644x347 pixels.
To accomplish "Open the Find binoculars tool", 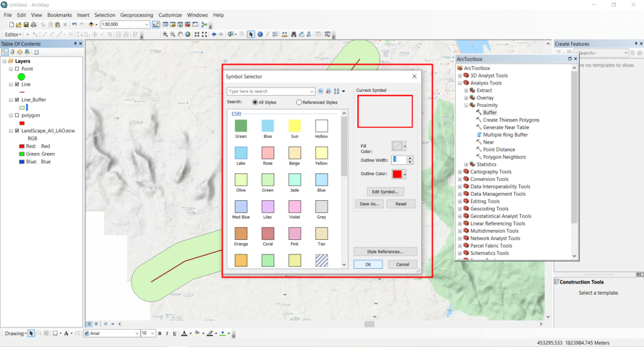I will [x=294, y=35].
